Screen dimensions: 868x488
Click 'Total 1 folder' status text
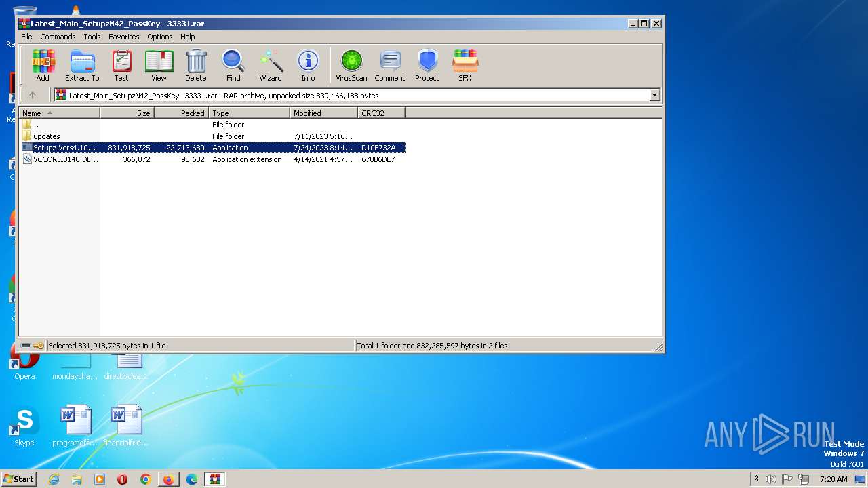(x=432, y=346)
